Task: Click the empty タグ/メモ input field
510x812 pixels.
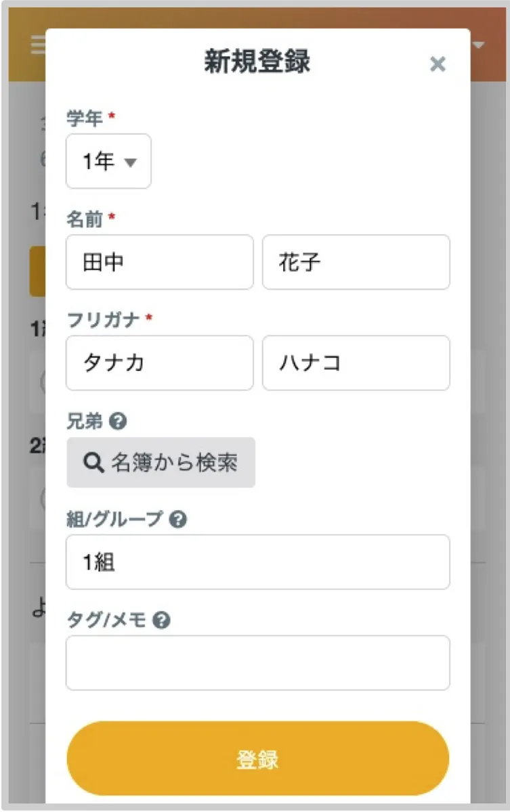Action: tap(257, 662)
